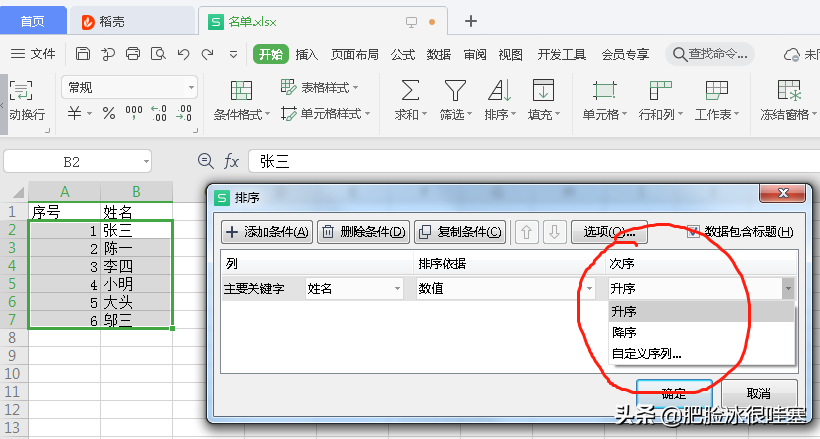This screenshot has height=439, width=820.
Task: Collapse the 次序 order dropdown arrow
Action: [x=788, y=288]
